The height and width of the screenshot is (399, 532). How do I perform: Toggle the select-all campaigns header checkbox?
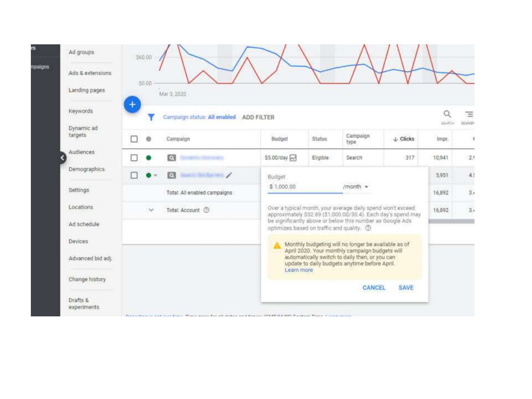click(x=134, y=139)
